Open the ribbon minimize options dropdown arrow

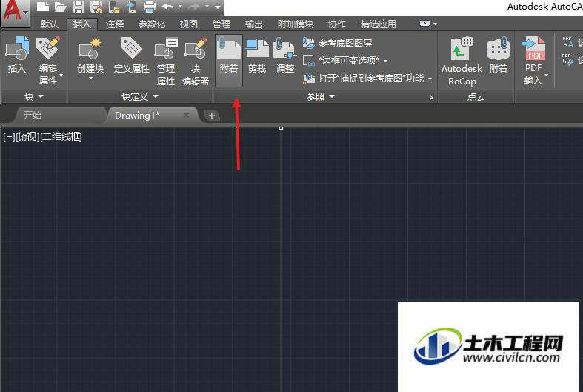point(435,24)
